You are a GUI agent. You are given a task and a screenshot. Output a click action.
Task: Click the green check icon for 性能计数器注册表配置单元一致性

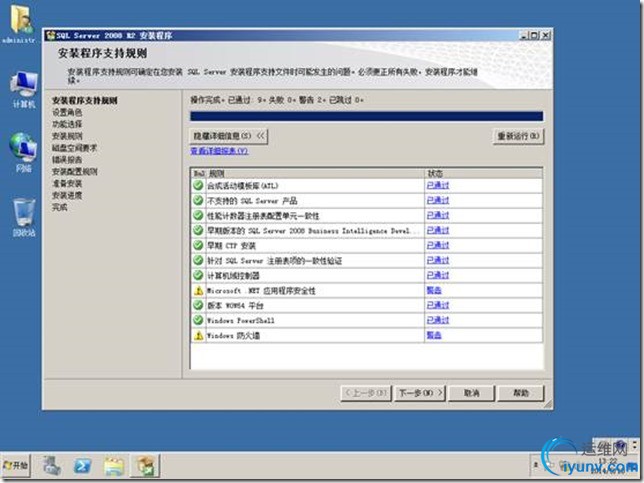tap(198, 216)
